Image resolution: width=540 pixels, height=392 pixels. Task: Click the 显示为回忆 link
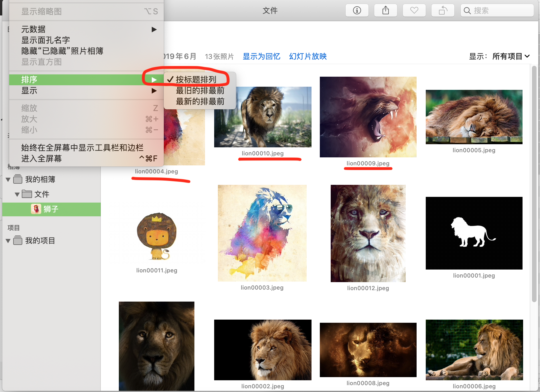261,56
